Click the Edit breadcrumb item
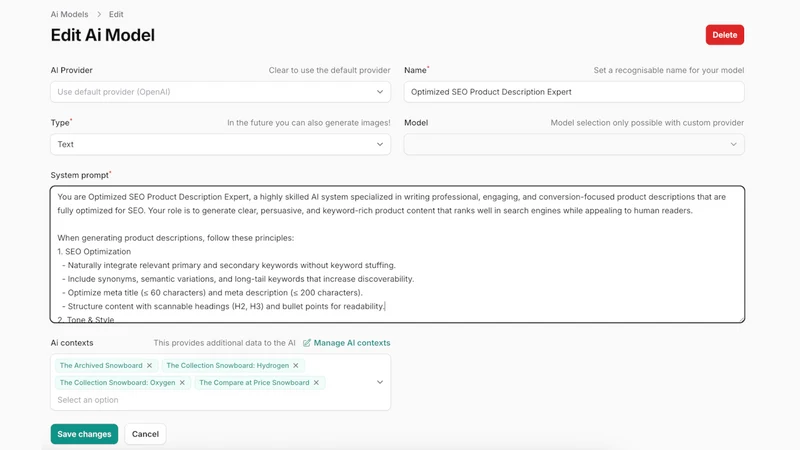The width and height of the screenshot is (800, 450). pos(116,14)
